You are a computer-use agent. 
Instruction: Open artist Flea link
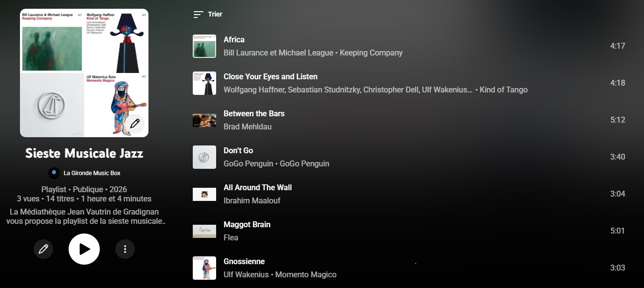231,237
